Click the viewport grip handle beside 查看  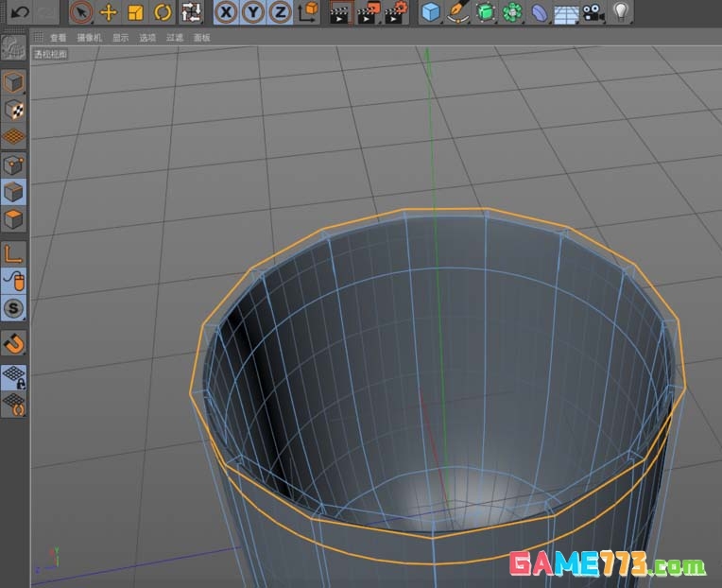[38, 37]
